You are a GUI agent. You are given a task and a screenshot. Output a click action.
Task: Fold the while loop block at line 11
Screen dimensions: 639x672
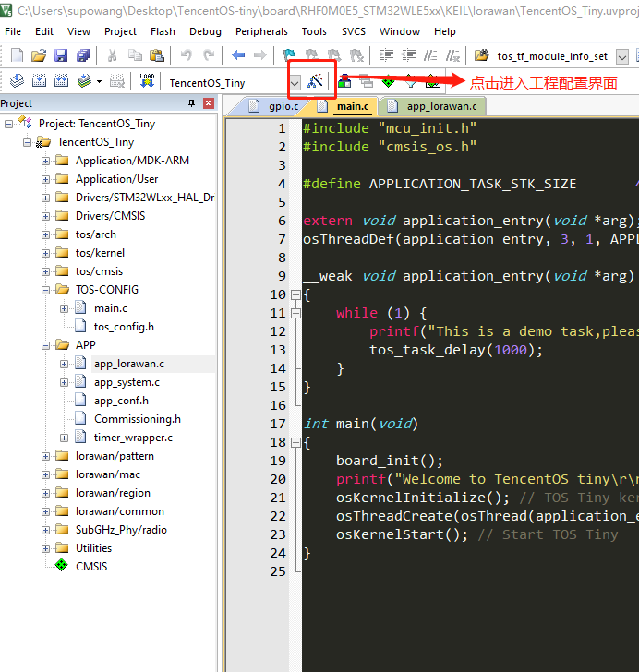[x=295, y=313]
